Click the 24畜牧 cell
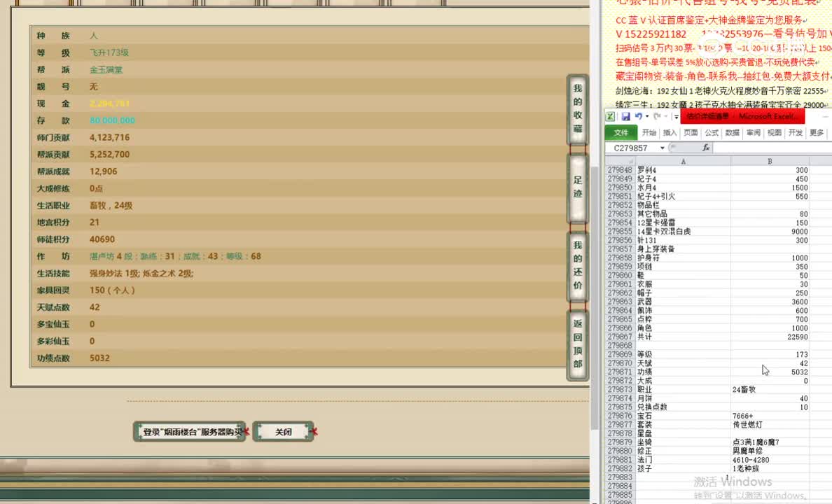 coord(770,389)
